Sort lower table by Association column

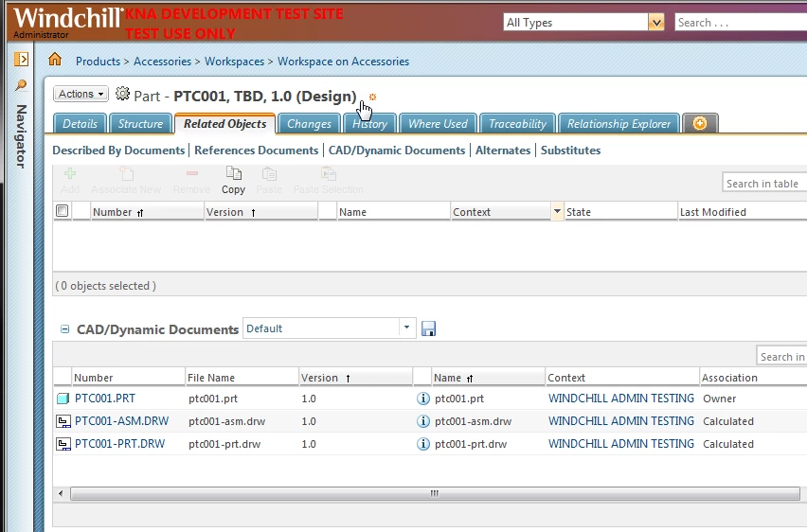click(x=729, y=378)
